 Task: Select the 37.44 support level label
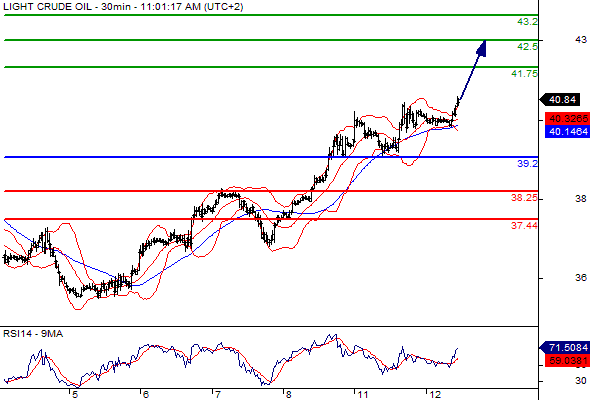525,226
